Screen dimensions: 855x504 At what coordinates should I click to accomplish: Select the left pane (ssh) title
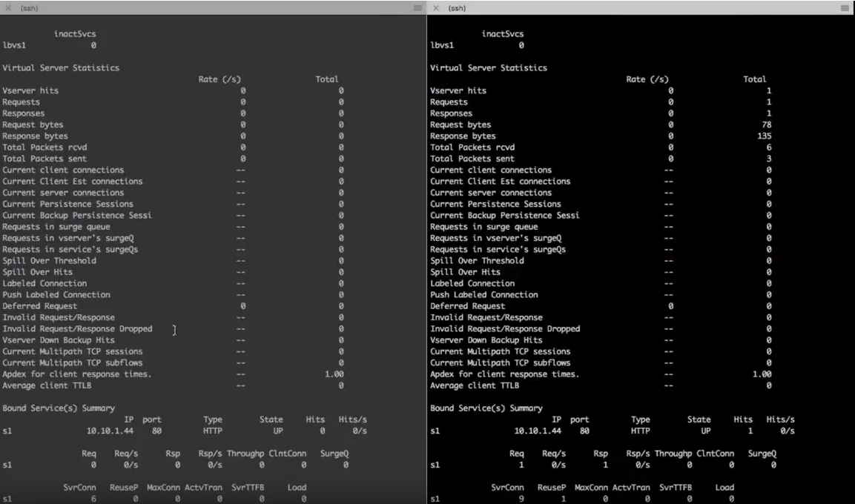[30, 7]
